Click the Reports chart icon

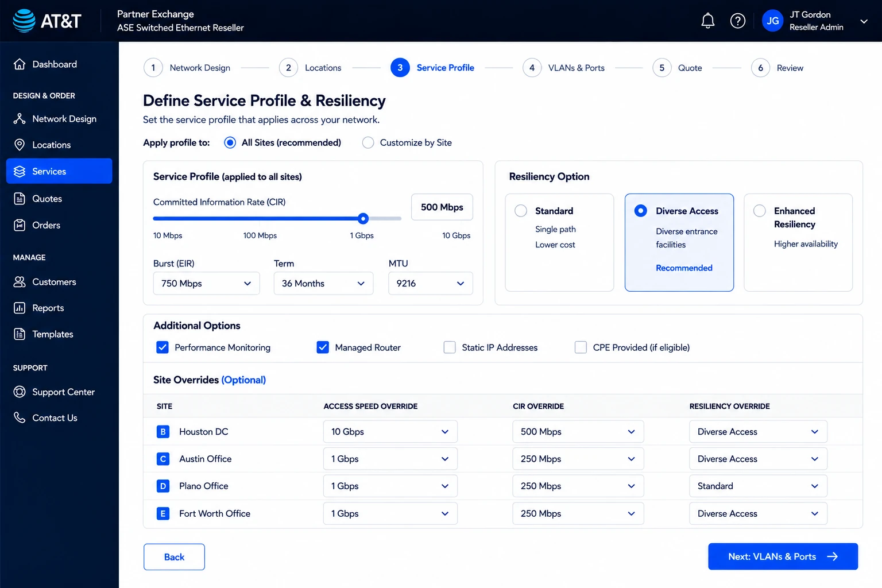point(20,308)
